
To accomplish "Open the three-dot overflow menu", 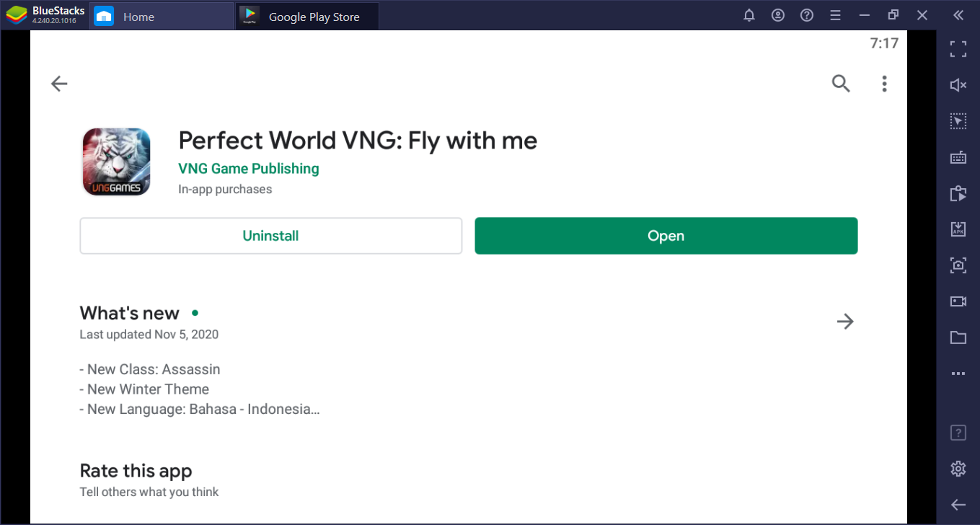I will click(884, 84).
